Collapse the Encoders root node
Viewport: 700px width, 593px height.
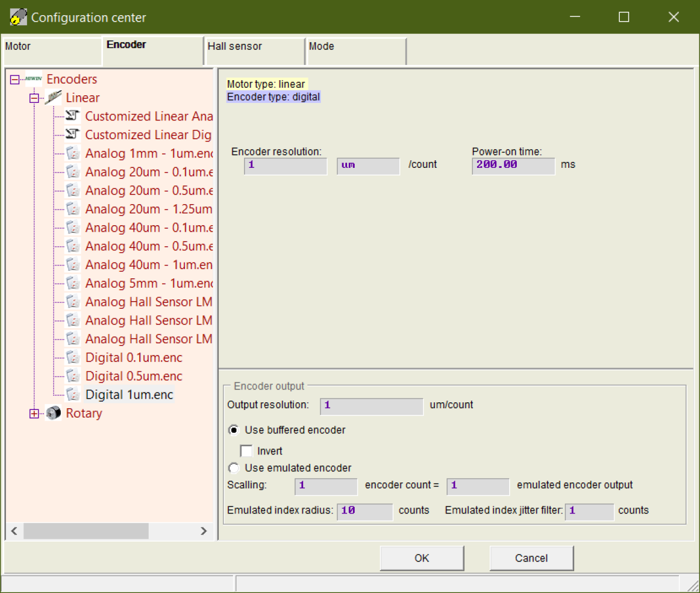(x=15, y=80)
